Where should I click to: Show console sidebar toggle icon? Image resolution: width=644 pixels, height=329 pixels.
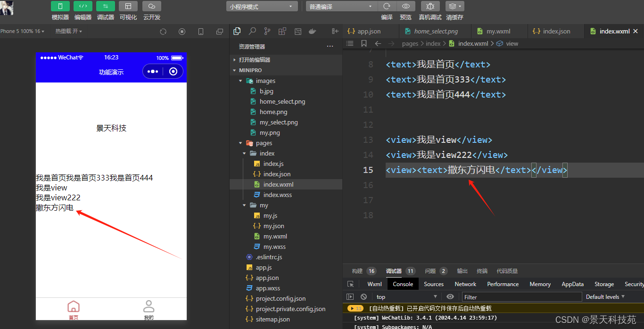[x=350, y=296]
